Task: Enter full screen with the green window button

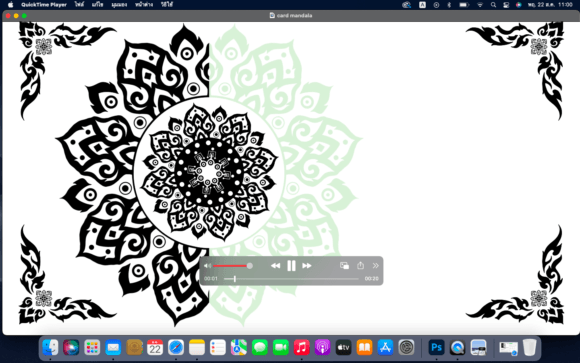Action: click(x=24, y=16)
